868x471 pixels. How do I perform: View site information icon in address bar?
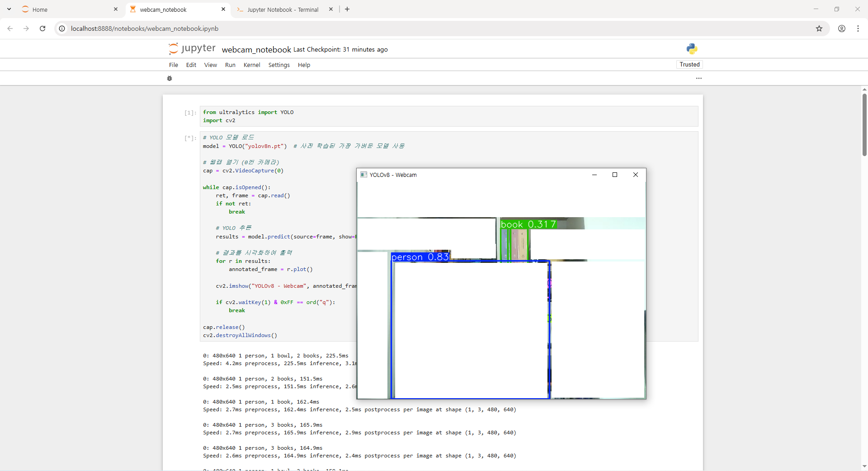click(x=62, y=29)
